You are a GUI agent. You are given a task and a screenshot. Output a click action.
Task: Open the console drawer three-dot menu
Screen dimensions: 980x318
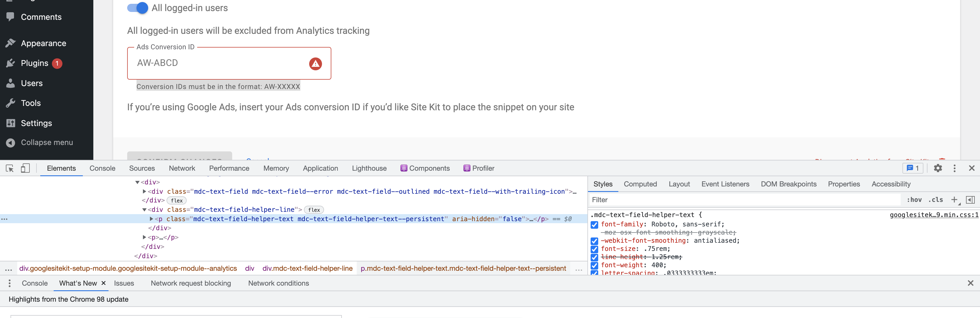click(9, 283)
